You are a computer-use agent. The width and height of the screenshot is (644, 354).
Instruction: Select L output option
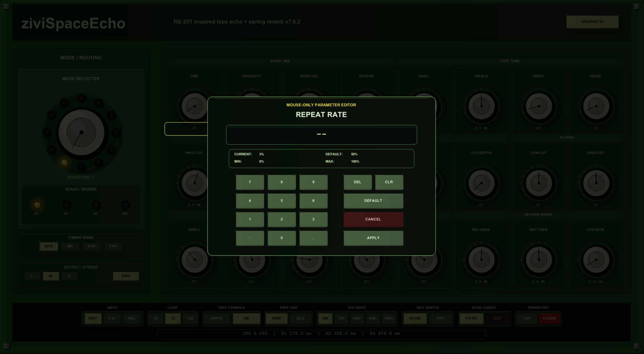(32, 276)
